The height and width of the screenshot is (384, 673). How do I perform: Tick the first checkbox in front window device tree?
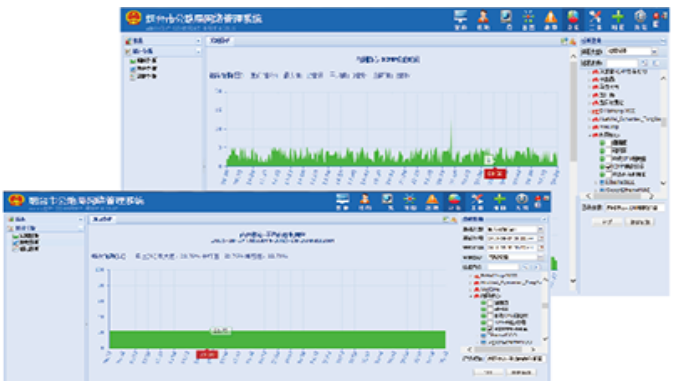click(490, 303)
